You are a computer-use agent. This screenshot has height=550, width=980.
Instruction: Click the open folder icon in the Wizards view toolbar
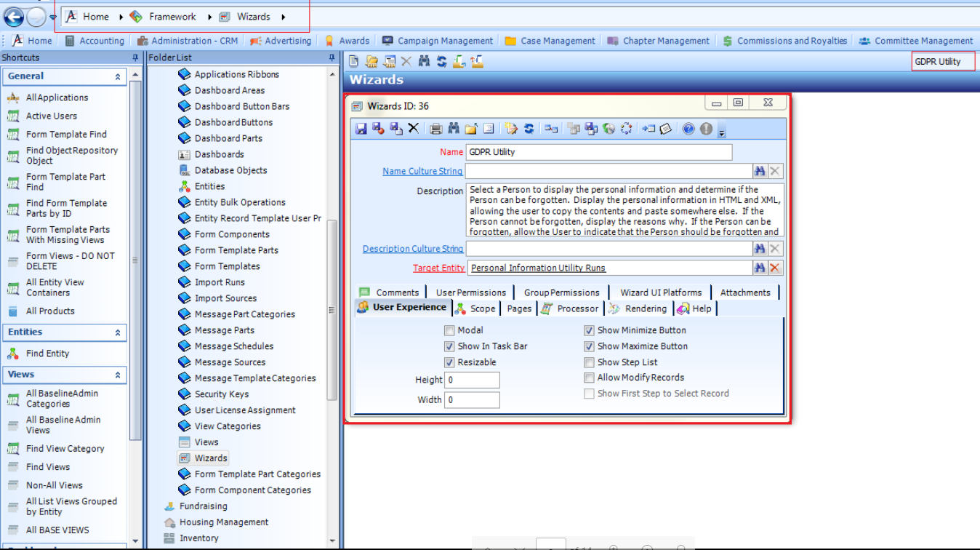[x=371, y=62]
